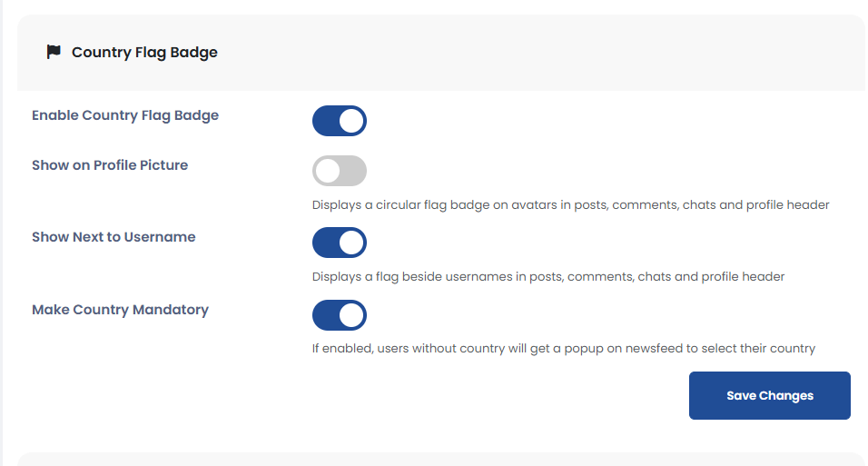Click the Country Flag Badge section title
868x466 pixels.
coord(144,52)
